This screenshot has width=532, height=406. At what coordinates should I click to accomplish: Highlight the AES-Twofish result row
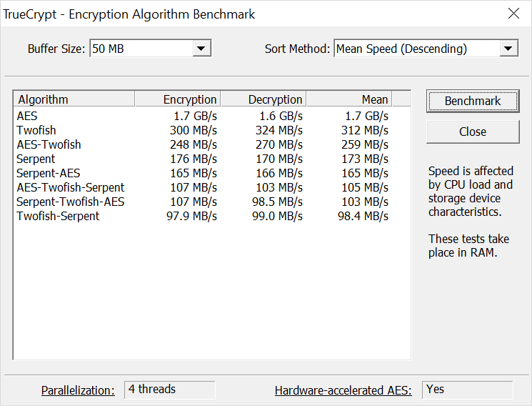(x=49, y=144)
